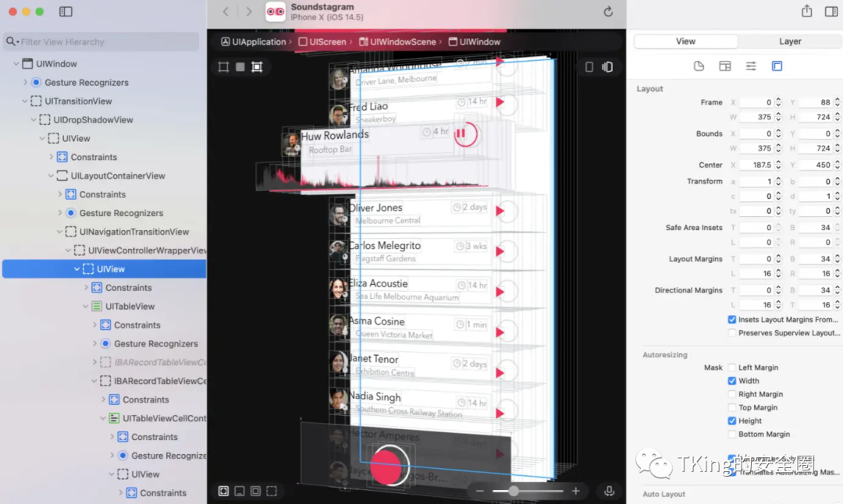Click the third bottom-left canvas option icon

point(255,491)
